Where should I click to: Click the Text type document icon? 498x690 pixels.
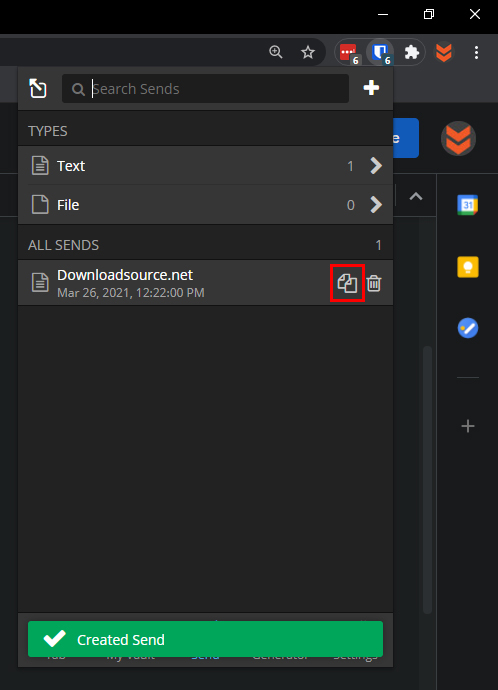click(x=40, y=166)
